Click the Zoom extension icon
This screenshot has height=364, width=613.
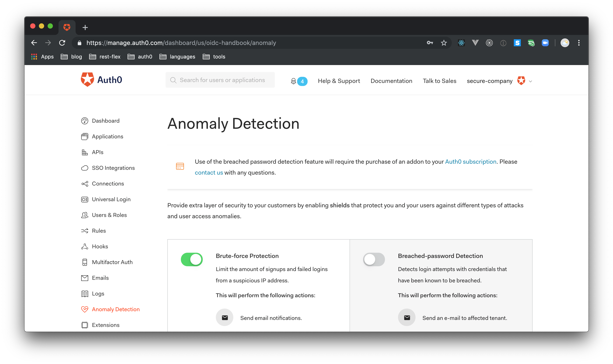(545, 43)
